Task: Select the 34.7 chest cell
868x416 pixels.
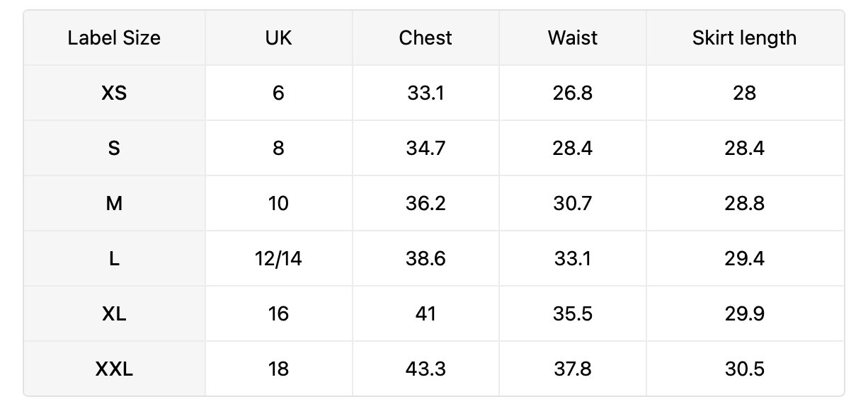Action: tap(426, 148)
